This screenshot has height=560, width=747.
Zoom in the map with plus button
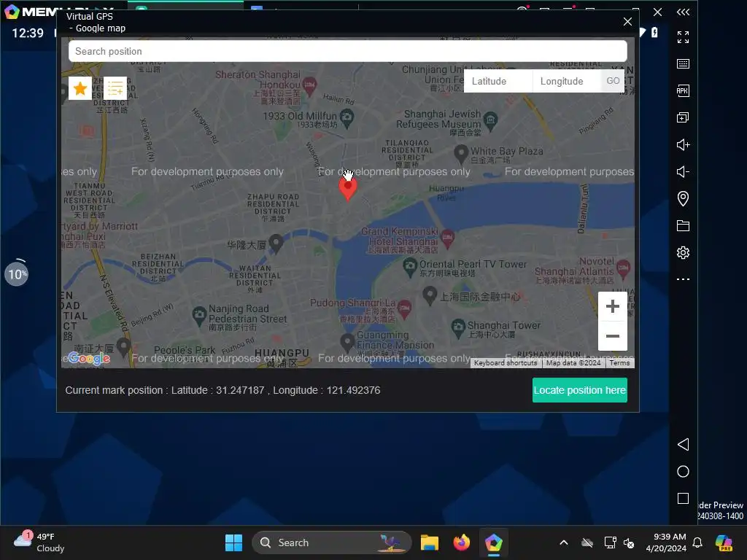coord(613,306)
